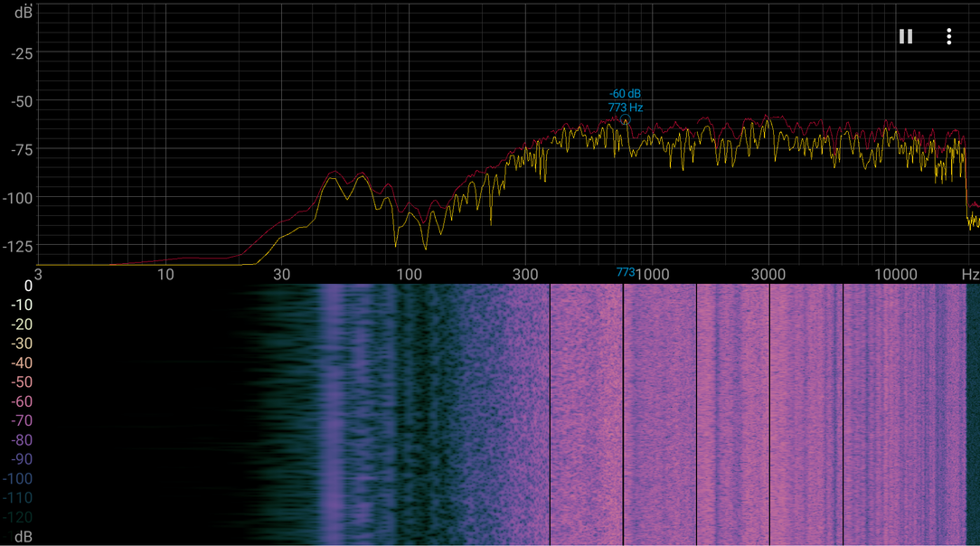Click the 773 Hz peak marker circle
The image size is (980, 546).
[625, 119]
